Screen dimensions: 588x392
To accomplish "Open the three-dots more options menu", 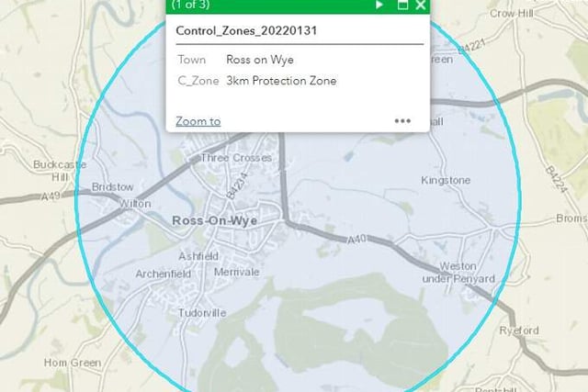I will coord(402,121).
